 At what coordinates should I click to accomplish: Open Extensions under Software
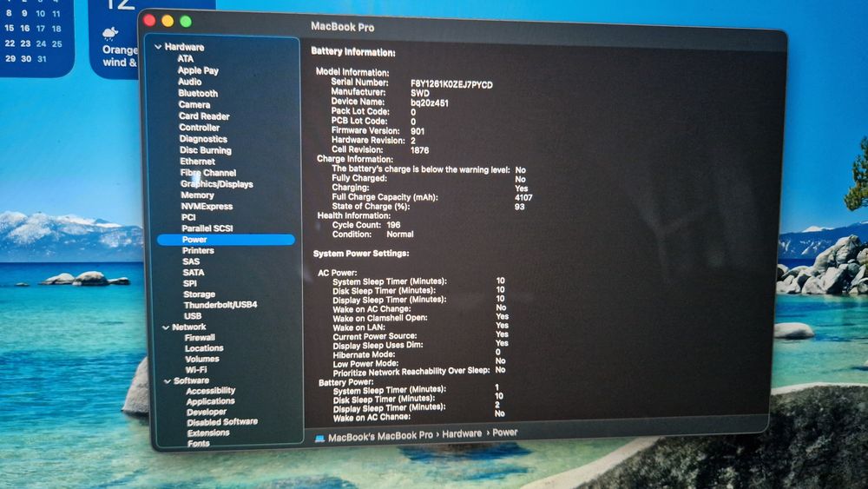[208, 433]
